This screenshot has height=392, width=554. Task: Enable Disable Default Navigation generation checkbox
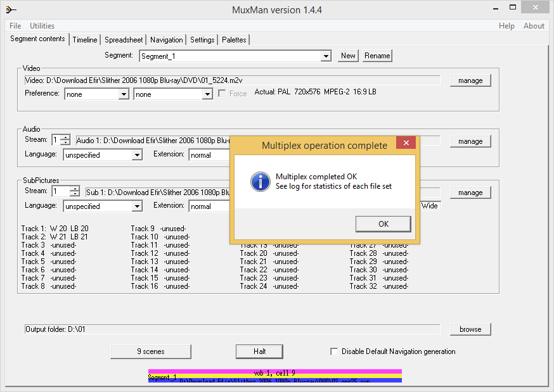tap(334, 351)
